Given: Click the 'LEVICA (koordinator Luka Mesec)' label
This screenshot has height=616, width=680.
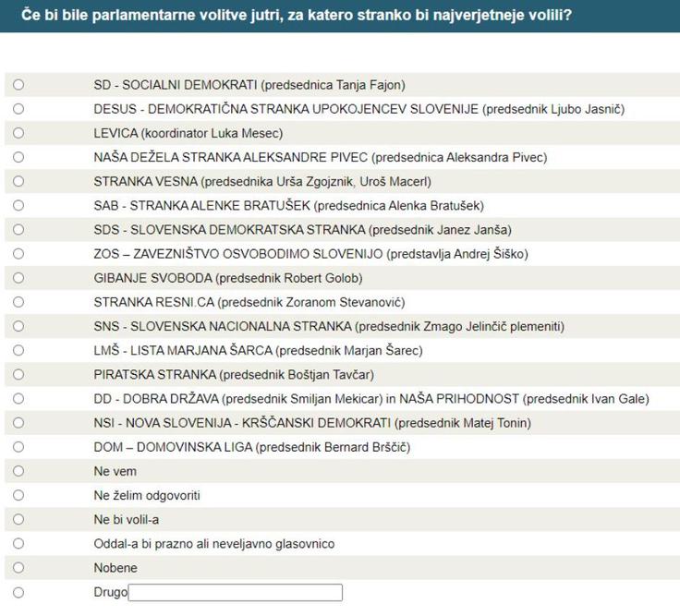Looking at the screenshot, I should (x=188, y=133).
